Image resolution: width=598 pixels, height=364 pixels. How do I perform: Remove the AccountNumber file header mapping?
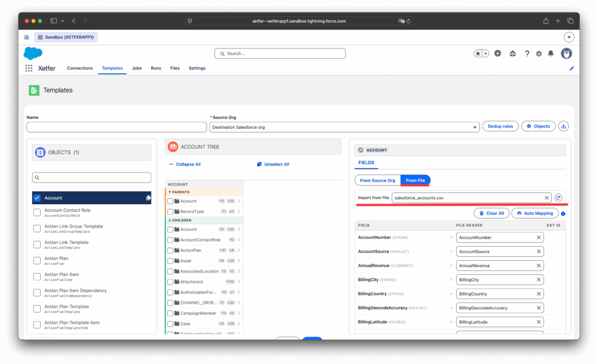coord(538,237)
